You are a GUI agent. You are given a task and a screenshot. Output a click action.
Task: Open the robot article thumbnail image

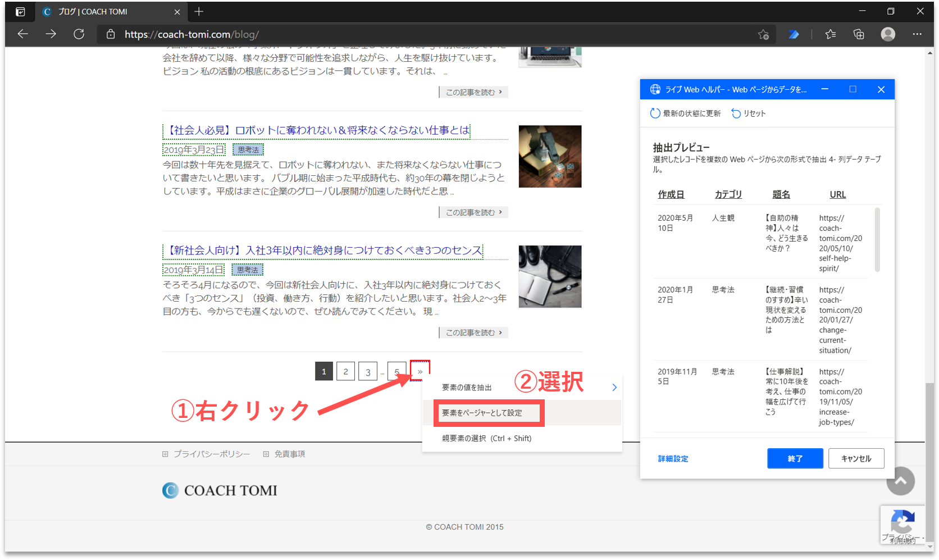(x=550, y=157)
